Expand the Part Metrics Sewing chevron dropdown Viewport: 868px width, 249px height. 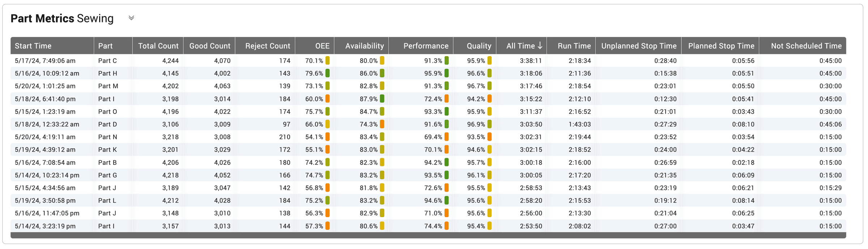tap(131, 18)
